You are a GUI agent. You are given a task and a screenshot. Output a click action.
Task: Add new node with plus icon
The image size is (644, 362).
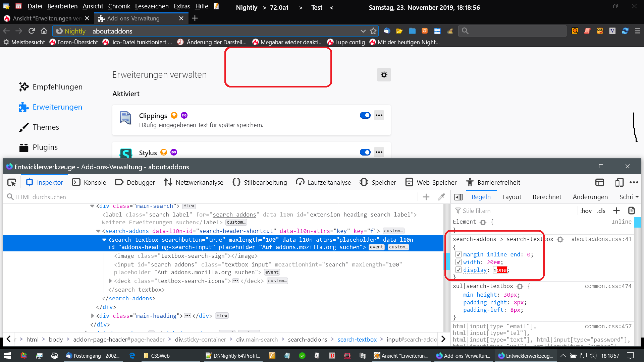point(426,197)
